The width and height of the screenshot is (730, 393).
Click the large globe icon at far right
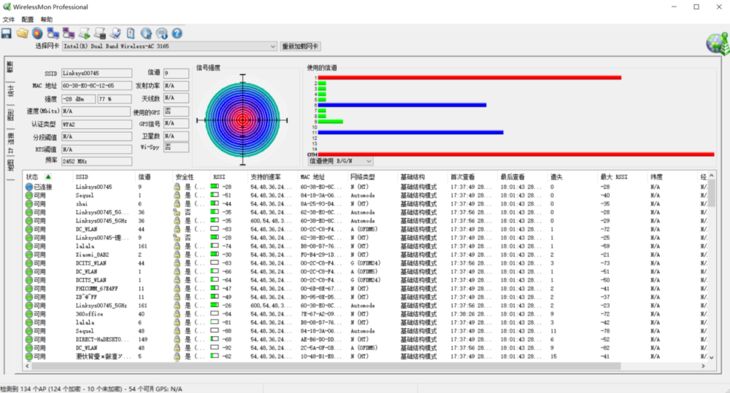[x=717, y=44]
